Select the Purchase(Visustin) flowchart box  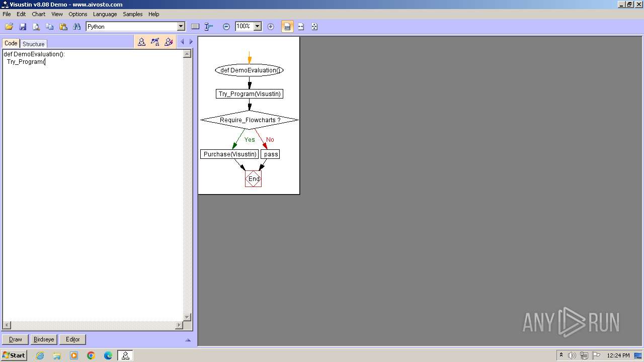230,154
